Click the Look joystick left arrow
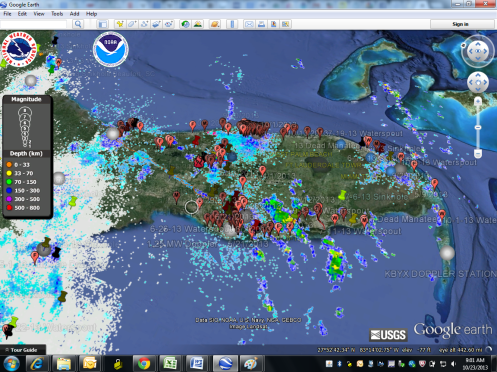 tap(471, 51)
